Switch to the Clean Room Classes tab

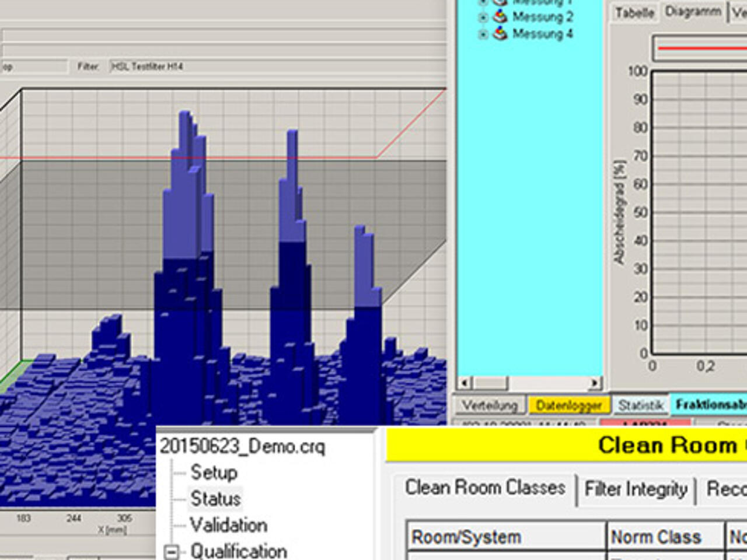point(485,488)
